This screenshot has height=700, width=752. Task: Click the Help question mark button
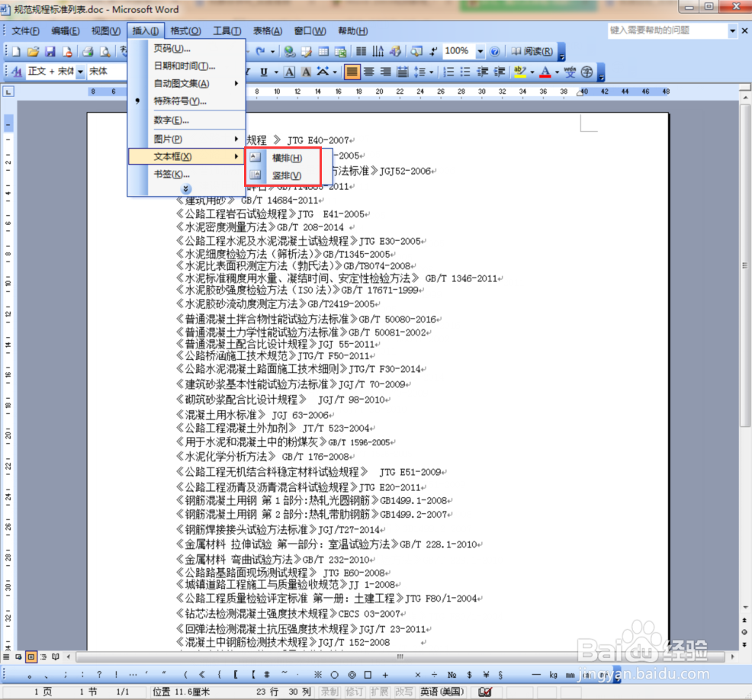[493, 51]
